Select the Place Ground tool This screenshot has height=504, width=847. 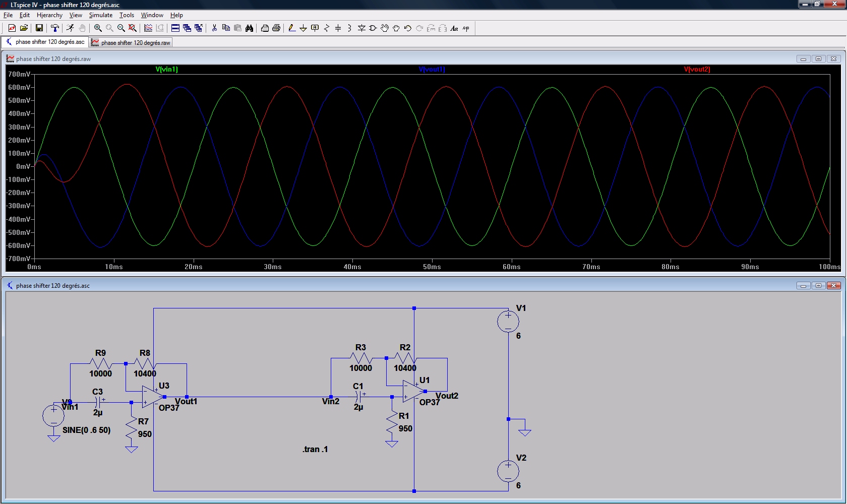coord(303,28)
